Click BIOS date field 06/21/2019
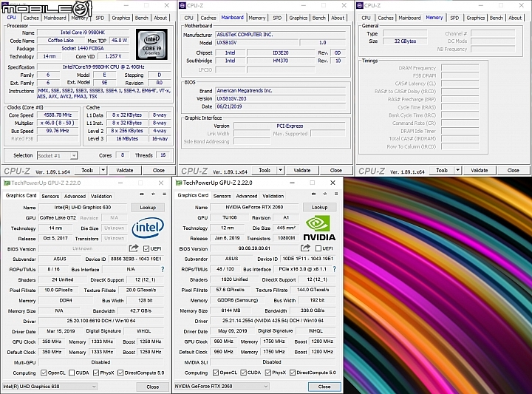This screenshot has height=394, width=532. (x=281, y=106)
